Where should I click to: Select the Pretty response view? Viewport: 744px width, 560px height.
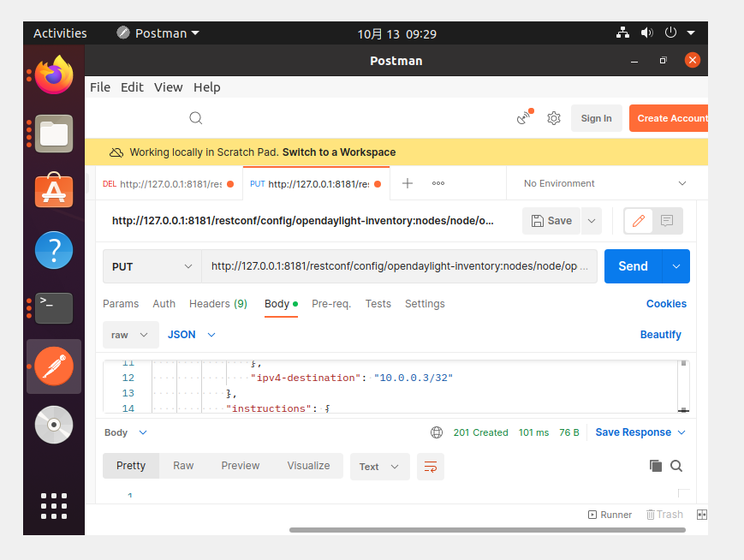pyautogui.click(x=131, y=466)
